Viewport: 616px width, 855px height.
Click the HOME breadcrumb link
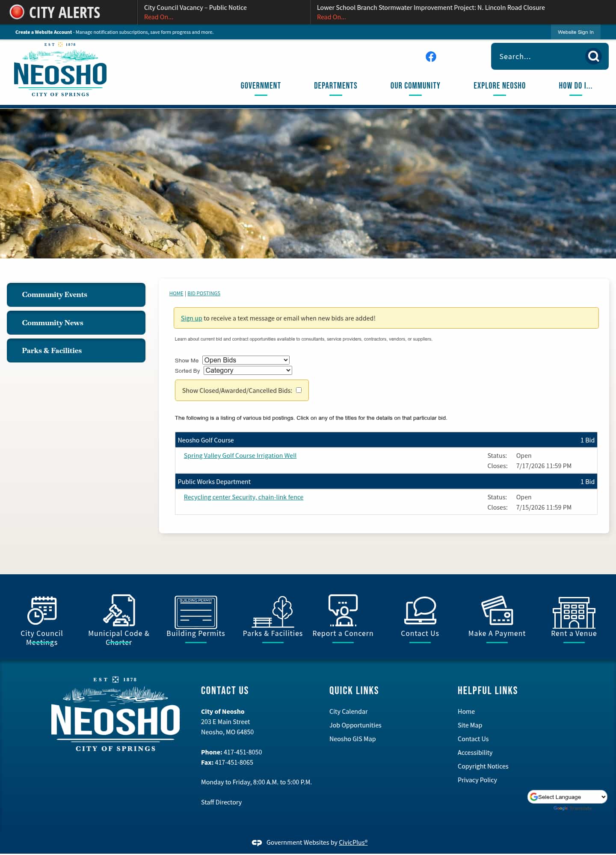[x=176, y=294]
